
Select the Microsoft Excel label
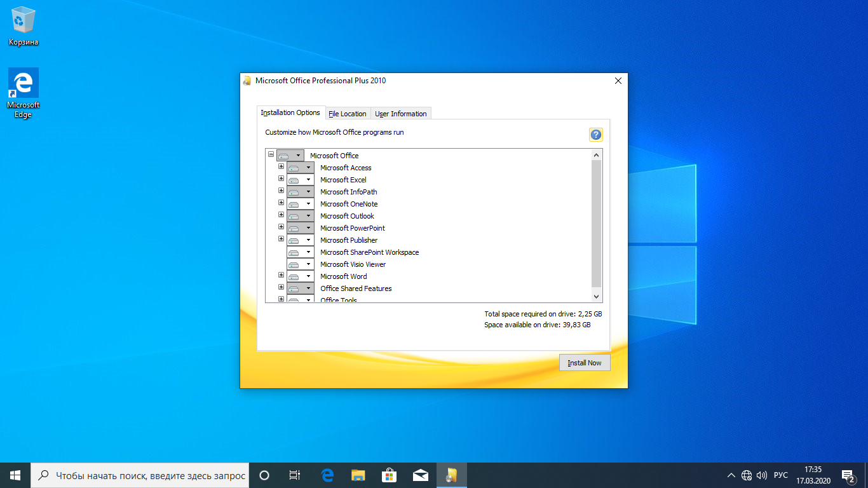point(343,180)
